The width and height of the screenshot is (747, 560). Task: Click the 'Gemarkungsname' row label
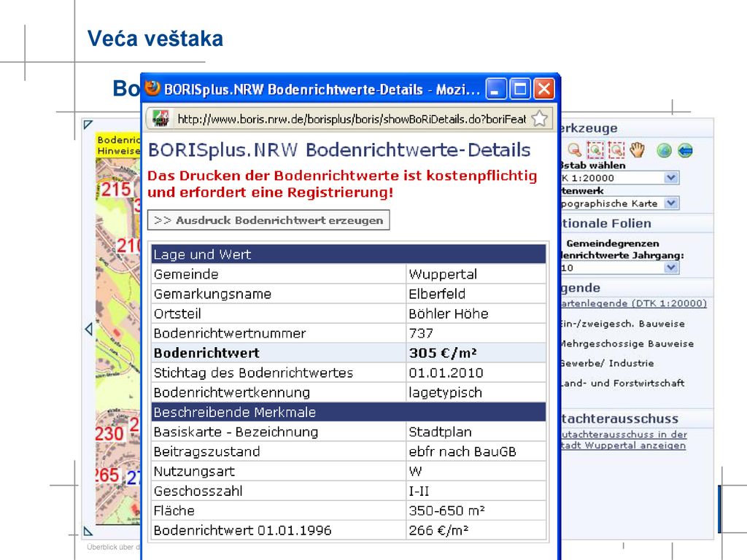212,294
